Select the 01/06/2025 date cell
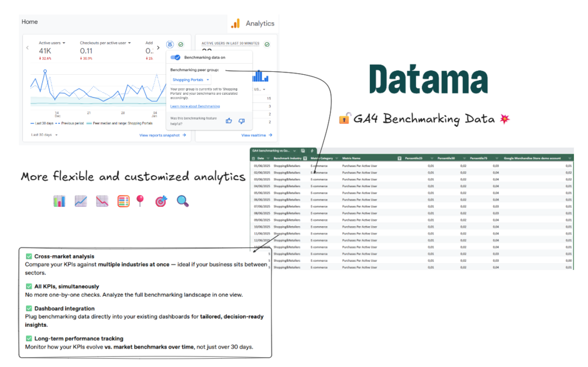 262,166
